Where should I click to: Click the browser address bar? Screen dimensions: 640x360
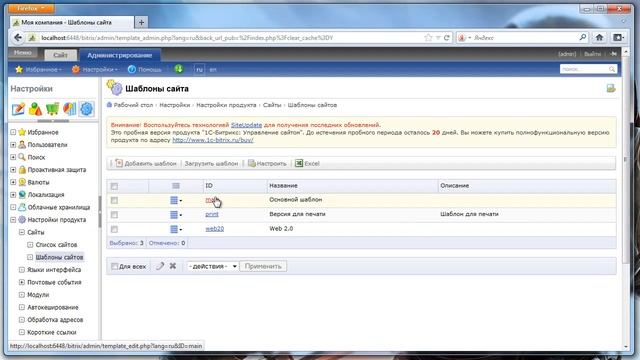click(x=231, y=38)
